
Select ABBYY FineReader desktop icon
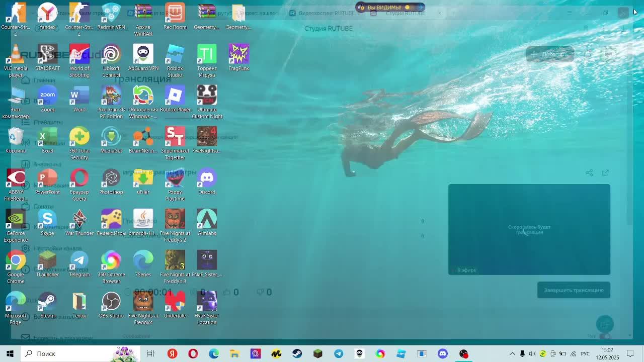(x=16, y=185)
